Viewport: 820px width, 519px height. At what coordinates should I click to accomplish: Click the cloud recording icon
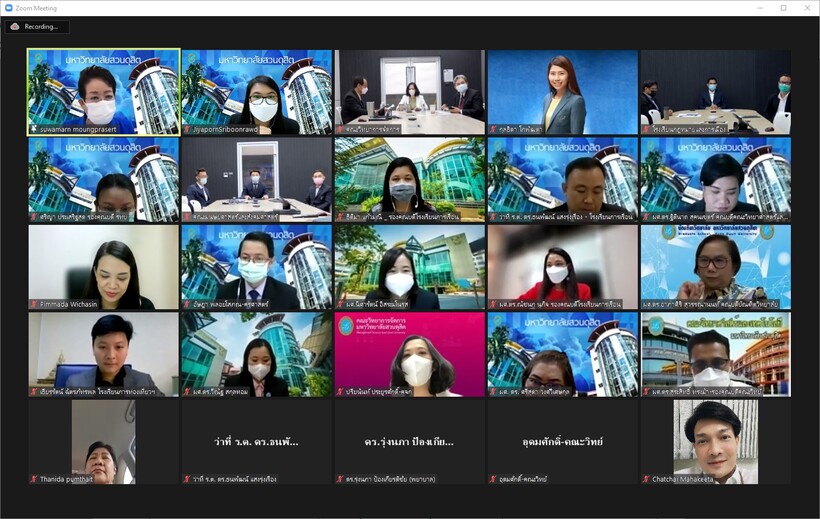pyautogui.click(x=15, y=27)
